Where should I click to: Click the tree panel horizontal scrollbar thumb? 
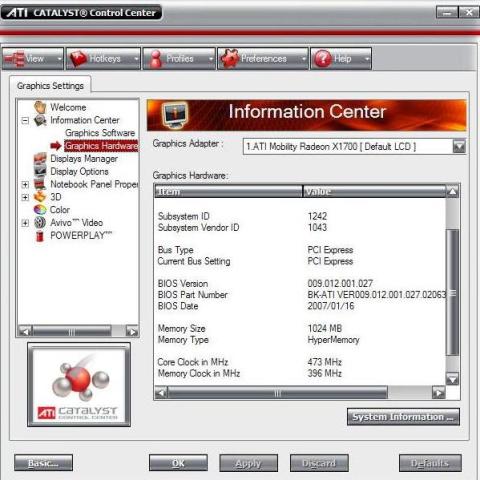pos(72,331)
